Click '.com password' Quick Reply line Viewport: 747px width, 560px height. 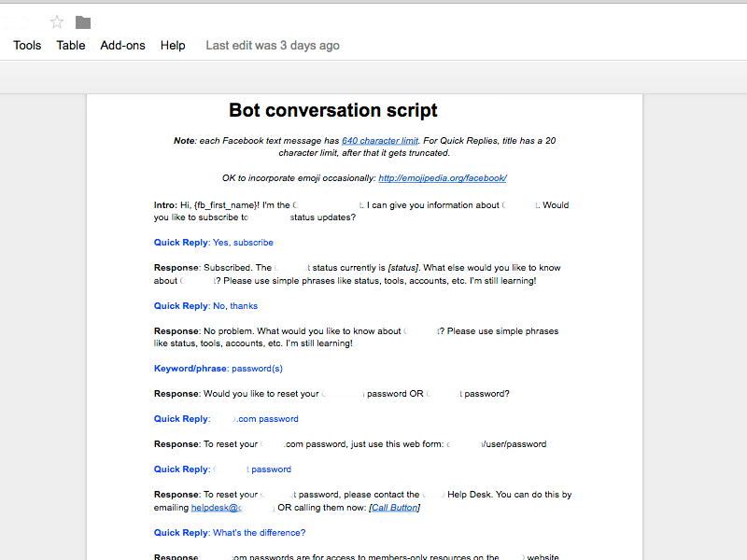pos(226,419)
